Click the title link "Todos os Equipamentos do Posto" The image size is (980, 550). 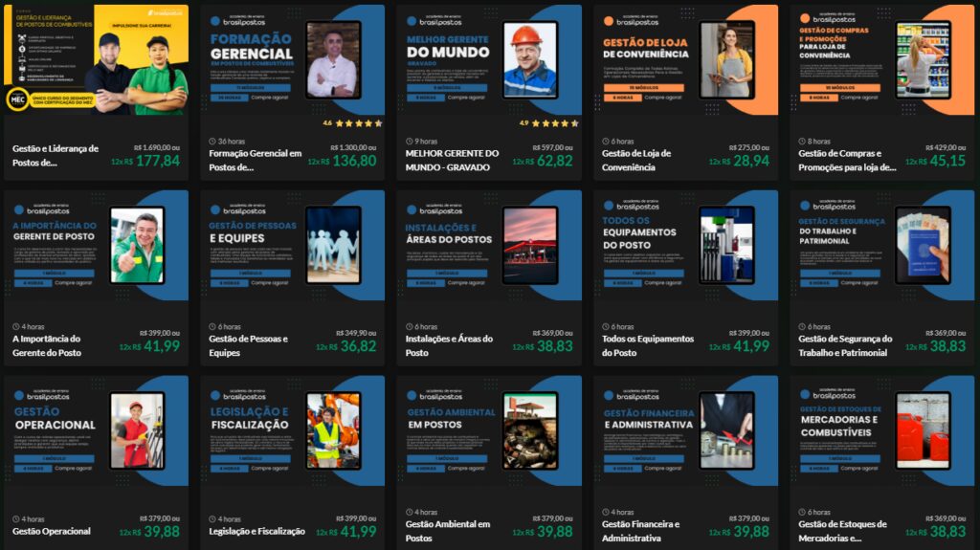[648, 345]
